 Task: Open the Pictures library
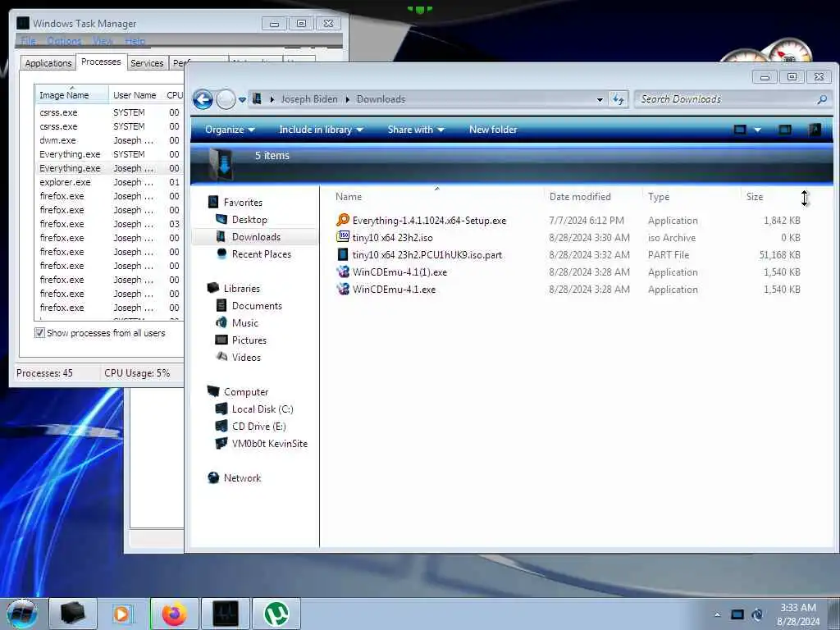coord(249,340)
